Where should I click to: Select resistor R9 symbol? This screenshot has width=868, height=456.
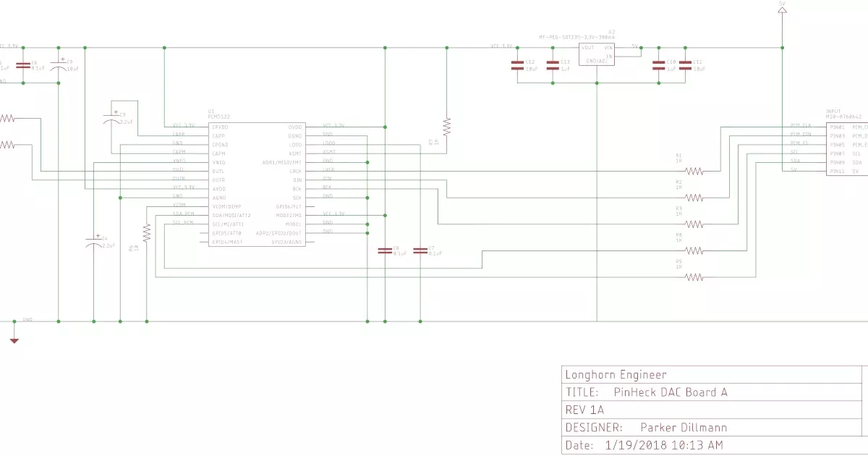pos(694,276)
